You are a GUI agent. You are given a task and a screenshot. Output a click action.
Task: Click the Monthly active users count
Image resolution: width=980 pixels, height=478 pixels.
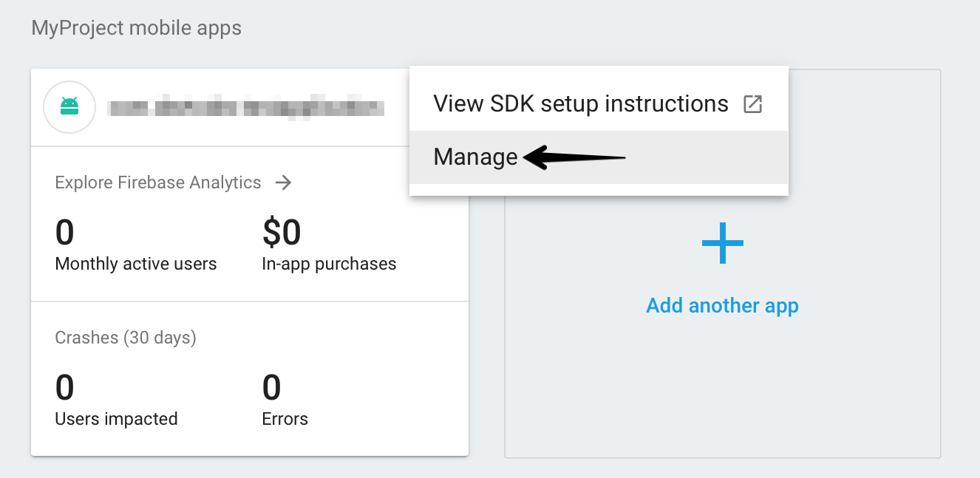[x=65, y=233]
